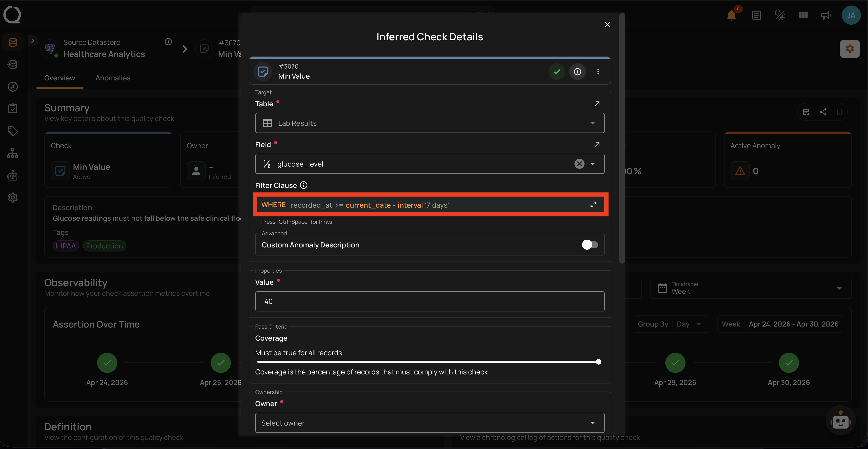Screen dimensions: 868x449
Task: Click the Apr 29, 2026 assertion marker
Action: [675, 363]
